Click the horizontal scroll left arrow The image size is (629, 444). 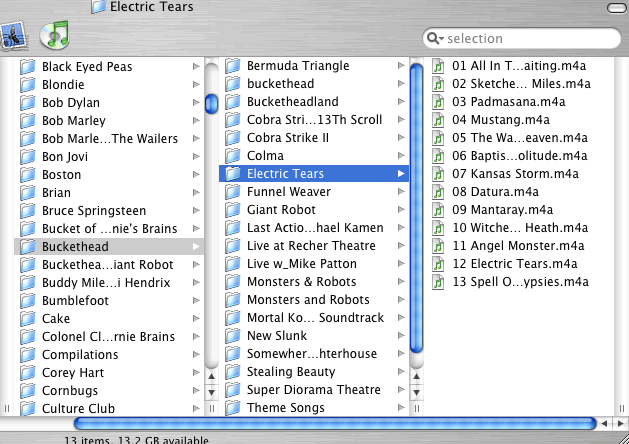click(604, 424)
